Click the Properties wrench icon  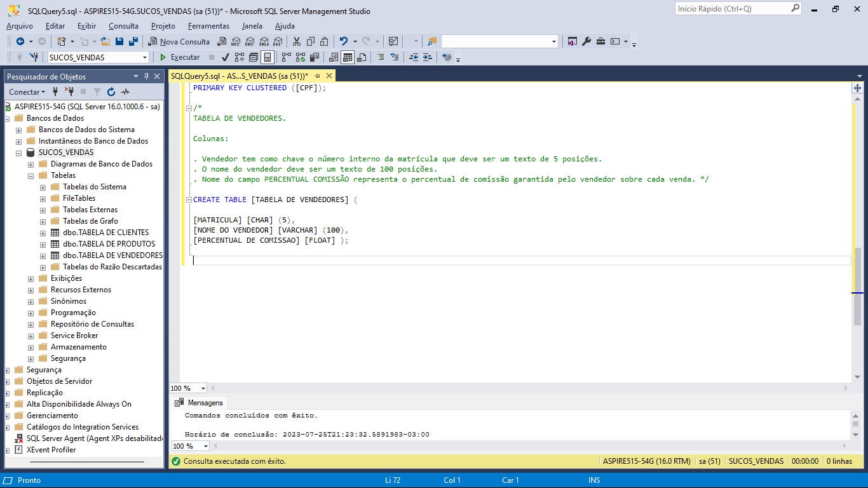point(587,41)
